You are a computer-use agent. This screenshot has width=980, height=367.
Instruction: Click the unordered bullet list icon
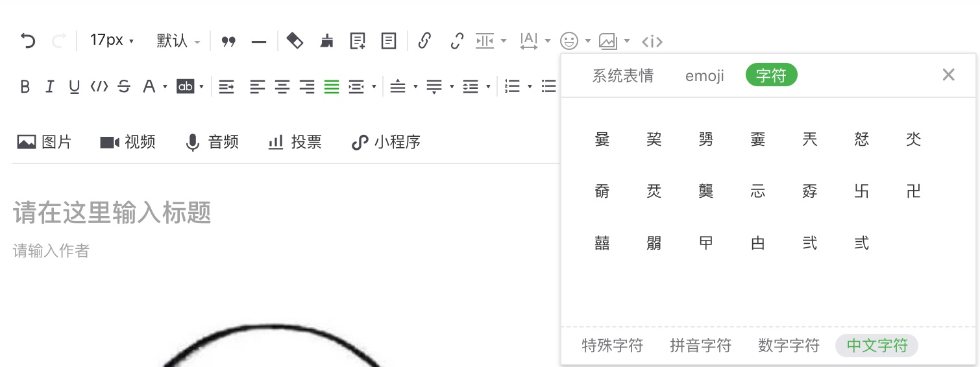tap(549, 86)
